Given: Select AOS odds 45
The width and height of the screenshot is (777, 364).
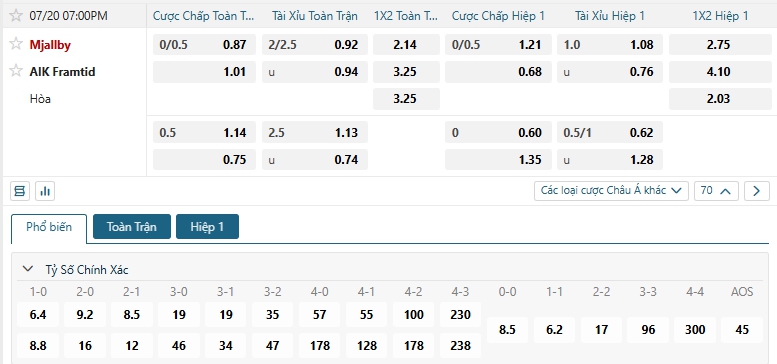Looking at the screenshot, I should (742, 330).
